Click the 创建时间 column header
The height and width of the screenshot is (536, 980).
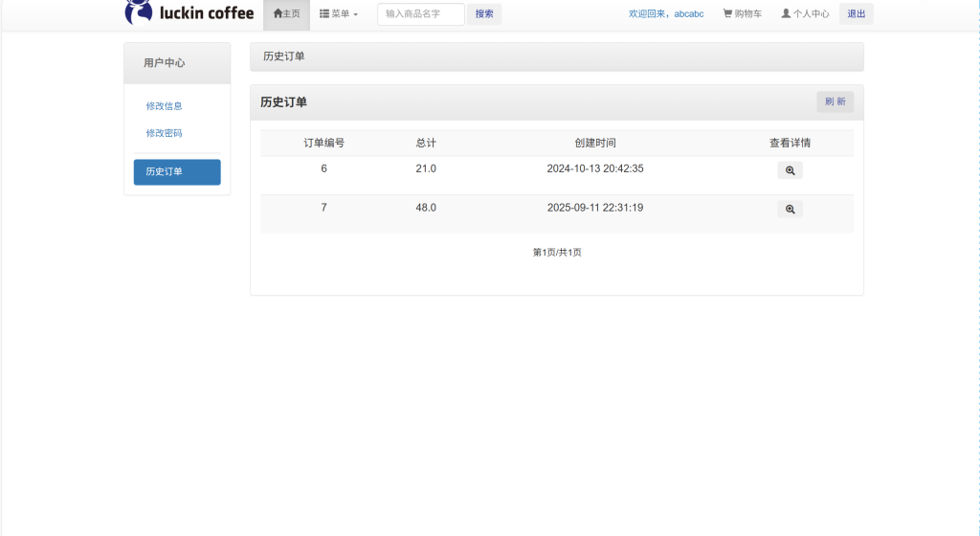click(595, 143)
